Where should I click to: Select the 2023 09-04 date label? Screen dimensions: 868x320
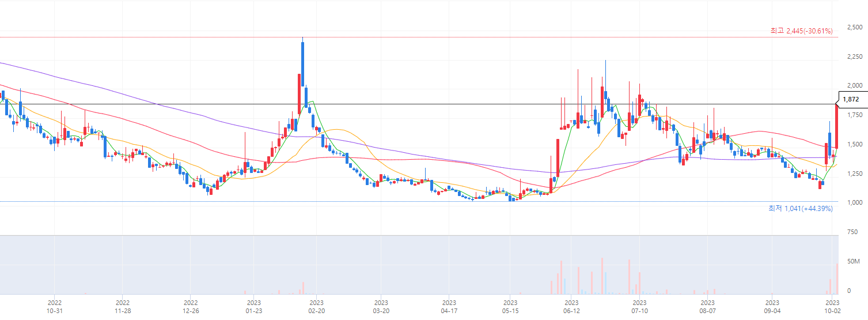tap(772, 306)
